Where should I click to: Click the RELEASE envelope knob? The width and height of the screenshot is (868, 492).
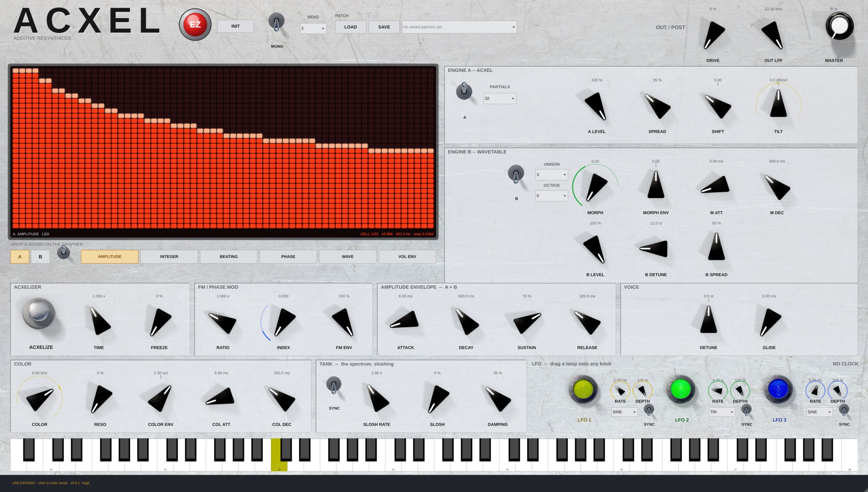coord(587,321)
